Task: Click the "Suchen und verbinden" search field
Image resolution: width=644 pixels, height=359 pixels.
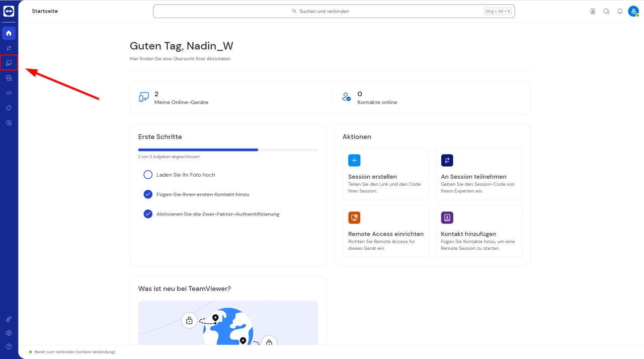Action: [x=334, y=11]
